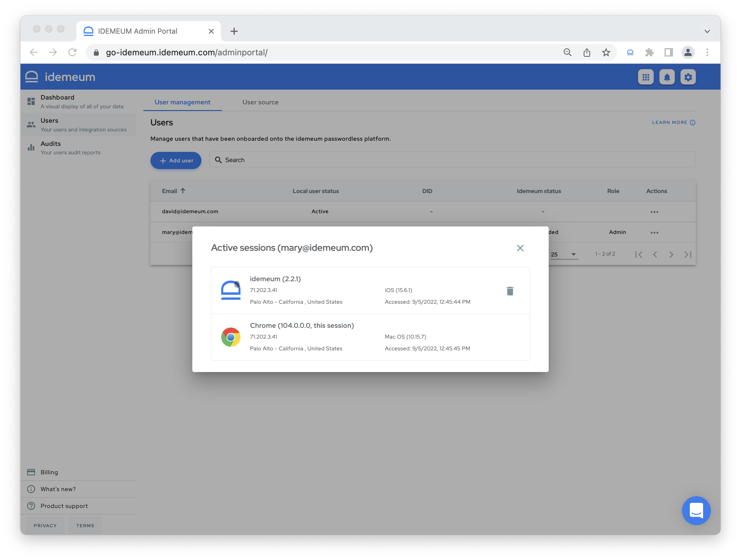Click the idemeum logo in header
This screenshot has width=741, height=560.
(60, 77)
